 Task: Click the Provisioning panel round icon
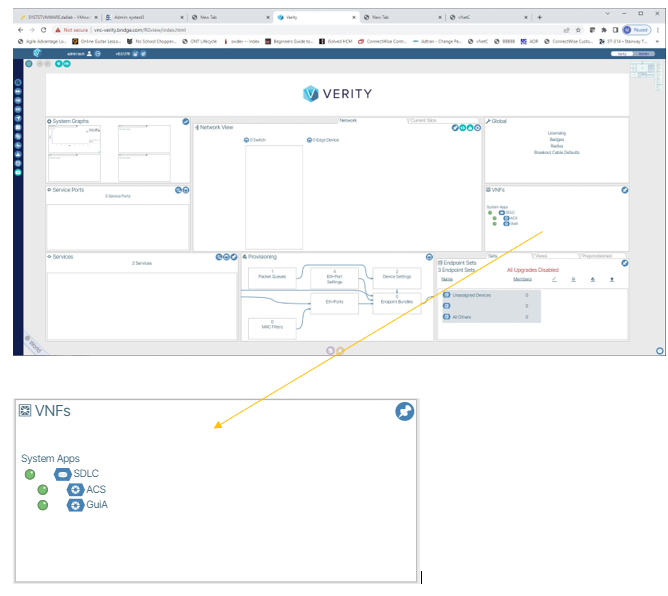[429, 257]
